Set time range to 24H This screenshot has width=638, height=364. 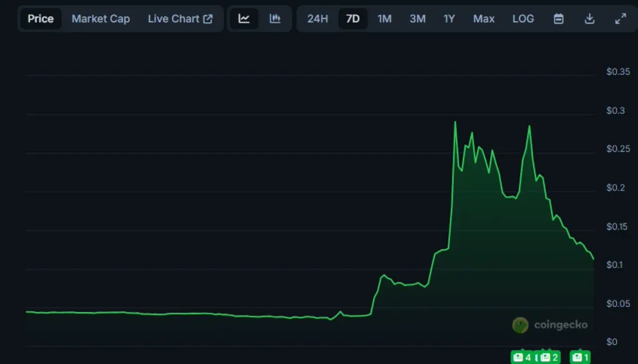pyautogui.click(x=317, y=19)
